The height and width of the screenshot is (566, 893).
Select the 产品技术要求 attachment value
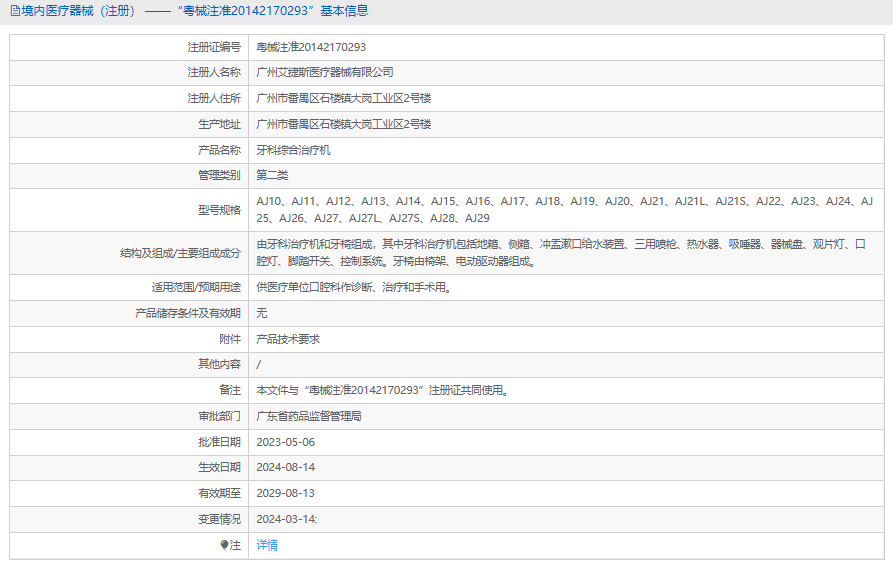click(288, 339)
